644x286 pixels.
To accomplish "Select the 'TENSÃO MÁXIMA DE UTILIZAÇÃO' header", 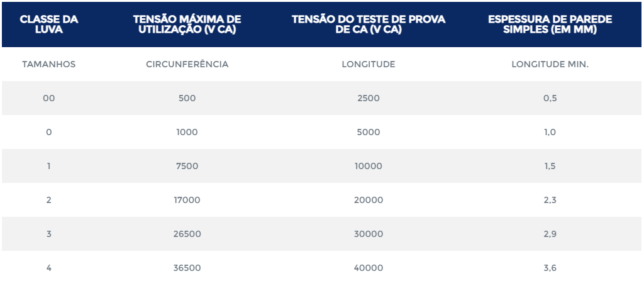I will (x=187, y=24).
